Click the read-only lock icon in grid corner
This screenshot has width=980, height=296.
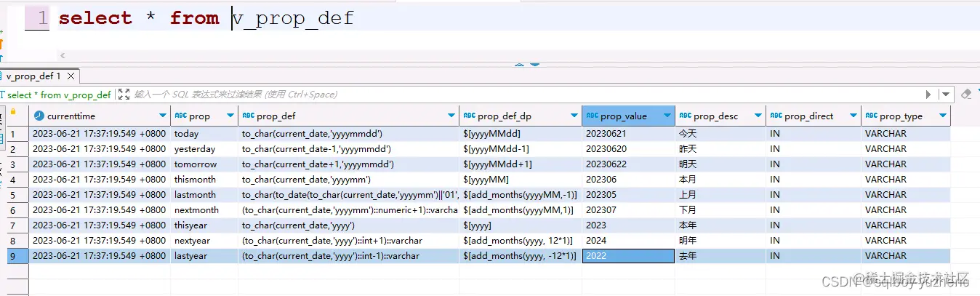point(13,112)
